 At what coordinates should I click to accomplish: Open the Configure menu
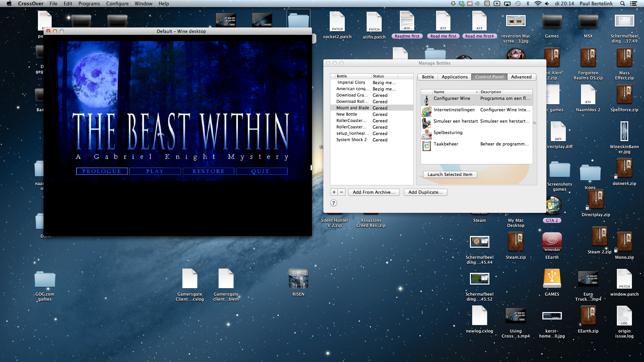coord(117,4)
